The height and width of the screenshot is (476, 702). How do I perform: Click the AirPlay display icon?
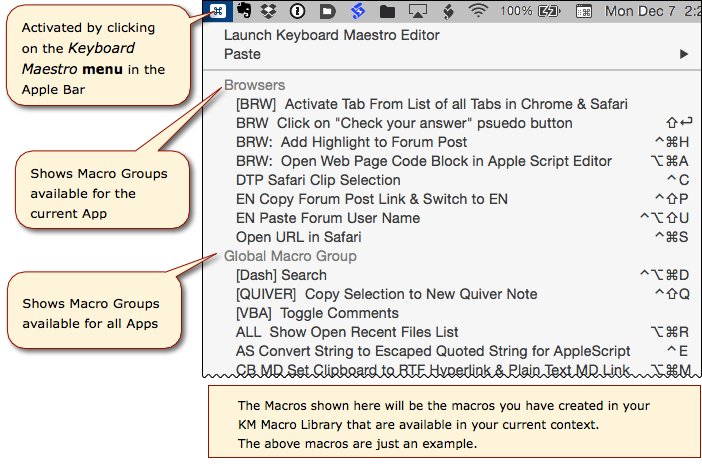(x=419, y=11)
